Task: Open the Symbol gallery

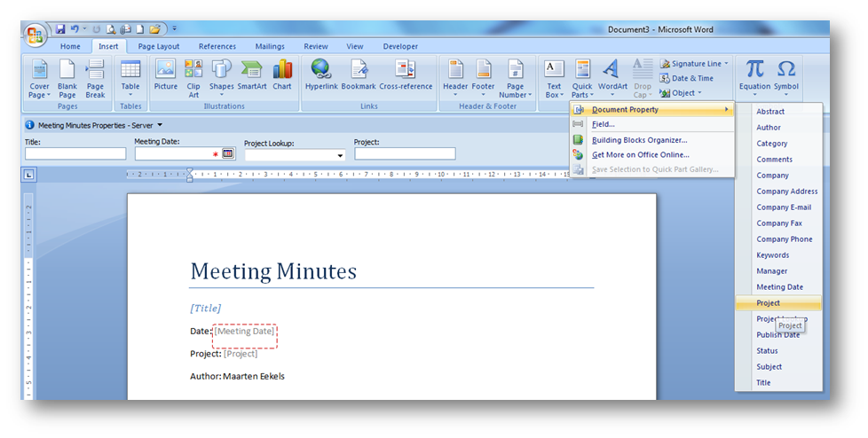Action: coord(786,79)
